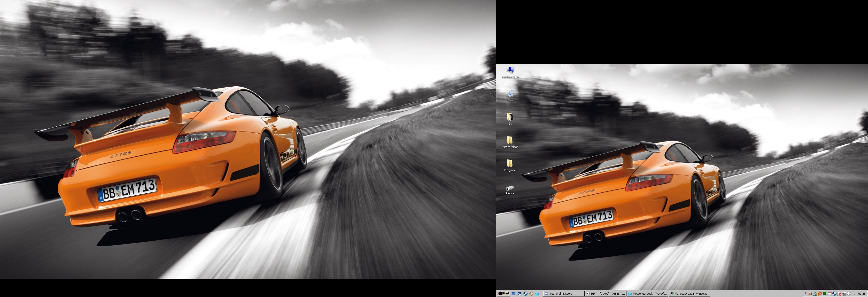Viewport: 868px width, 297px height.
Task: Click the network connection tray icon
Action: click(x=844, y=294)
